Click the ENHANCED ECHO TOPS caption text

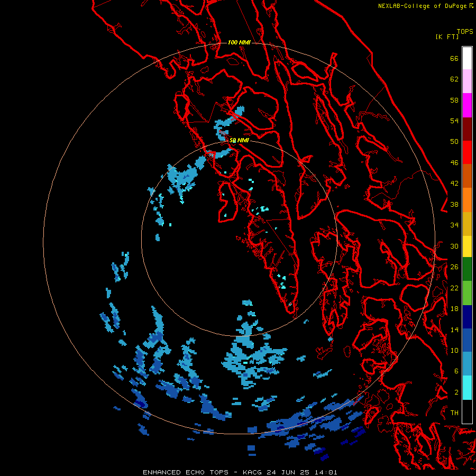tap(186, 472)
